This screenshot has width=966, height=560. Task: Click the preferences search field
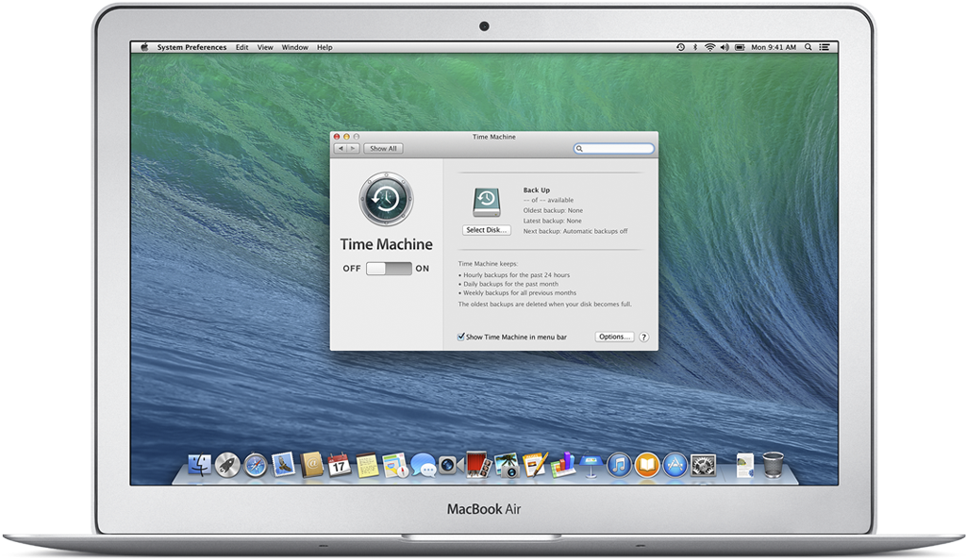coord(613,148)
